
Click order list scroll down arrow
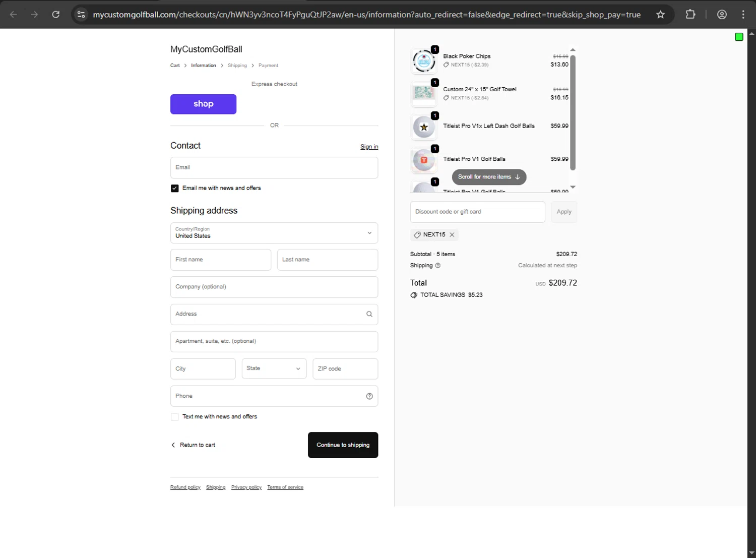click(x=573, y=187)
